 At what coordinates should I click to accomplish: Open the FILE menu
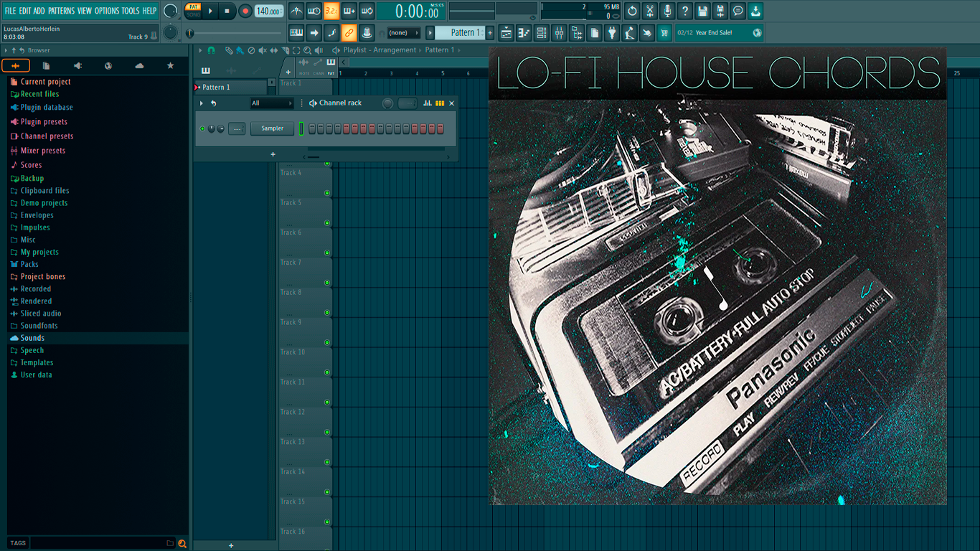[x=10, y=11]
